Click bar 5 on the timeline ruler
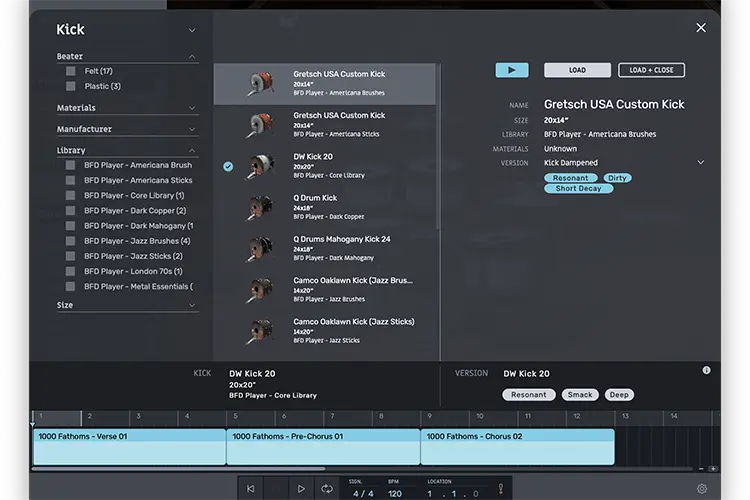 (x=235, y=416)
